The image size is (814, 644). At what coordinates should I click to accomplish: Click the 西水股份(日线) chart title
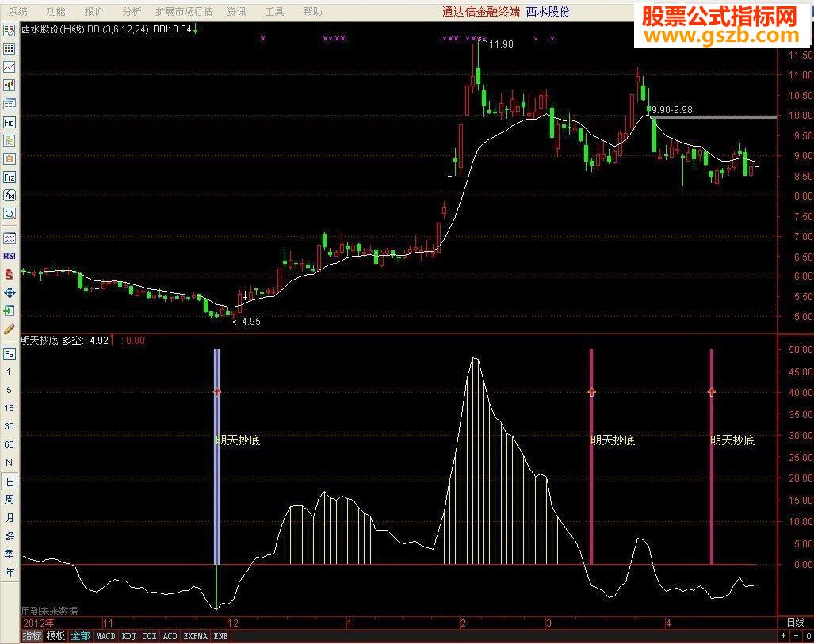pos(53,29)
